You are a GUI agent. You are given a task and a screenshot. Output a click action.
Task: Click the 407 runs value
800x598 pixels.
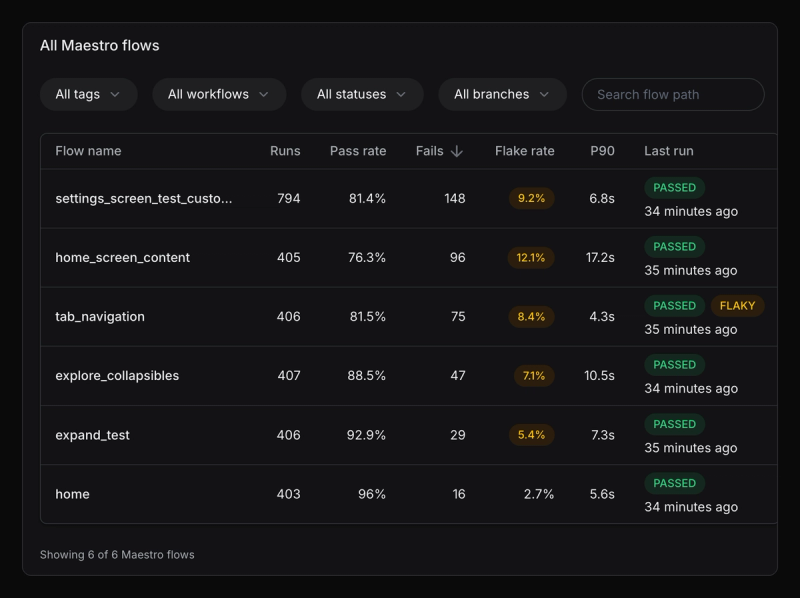tap(289, 376)
